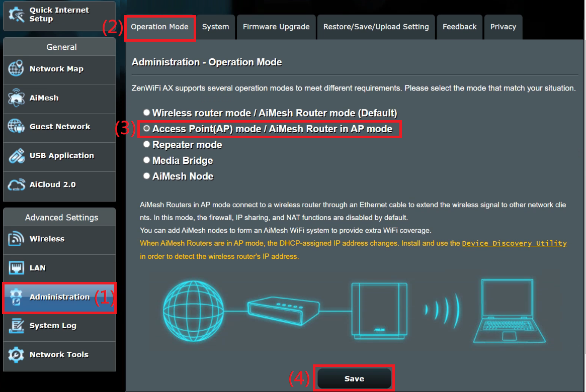Click the "in order to detect" warning line
The image size is (586, 392).
point(219,256)
